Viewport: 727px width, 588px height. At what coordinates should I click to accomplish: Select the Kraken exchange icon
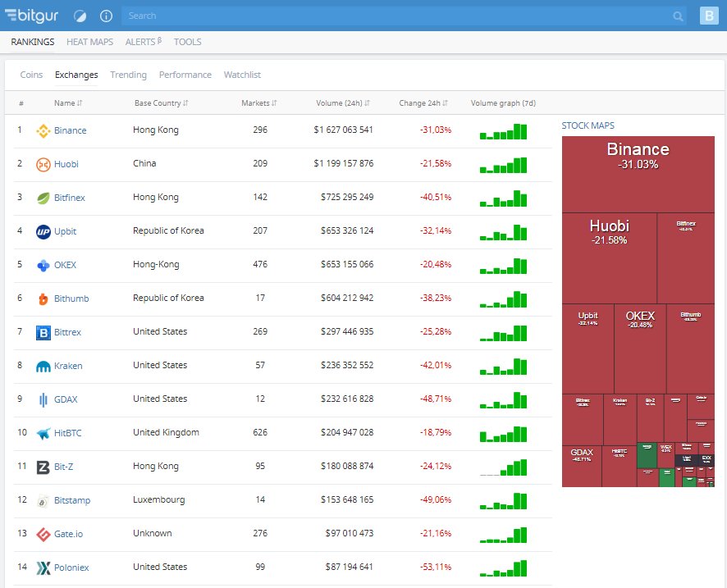pos(45,366)
